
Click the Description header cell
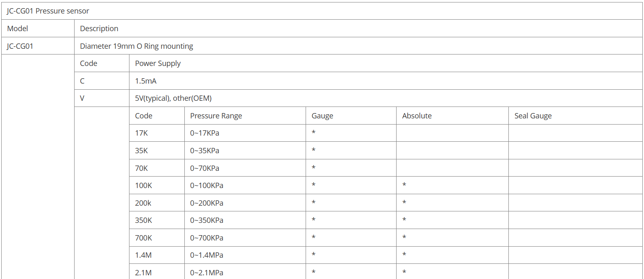tap(99, 29)
